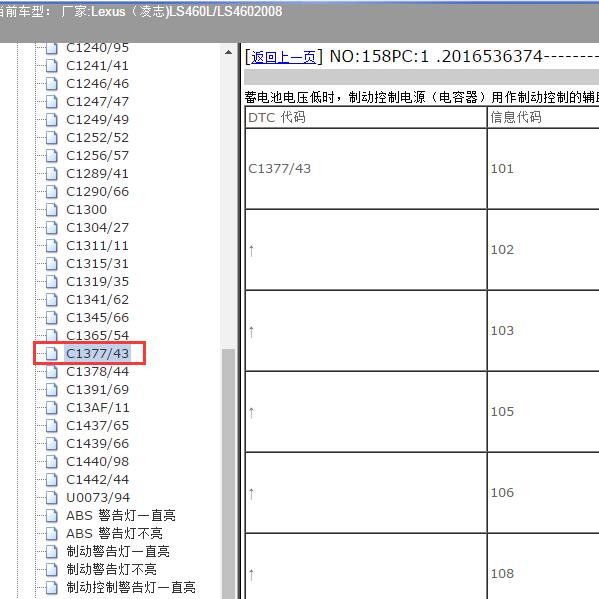Click the page icon beside C1289/41
This screenshot has width=599, height=599.
point(52,173)
